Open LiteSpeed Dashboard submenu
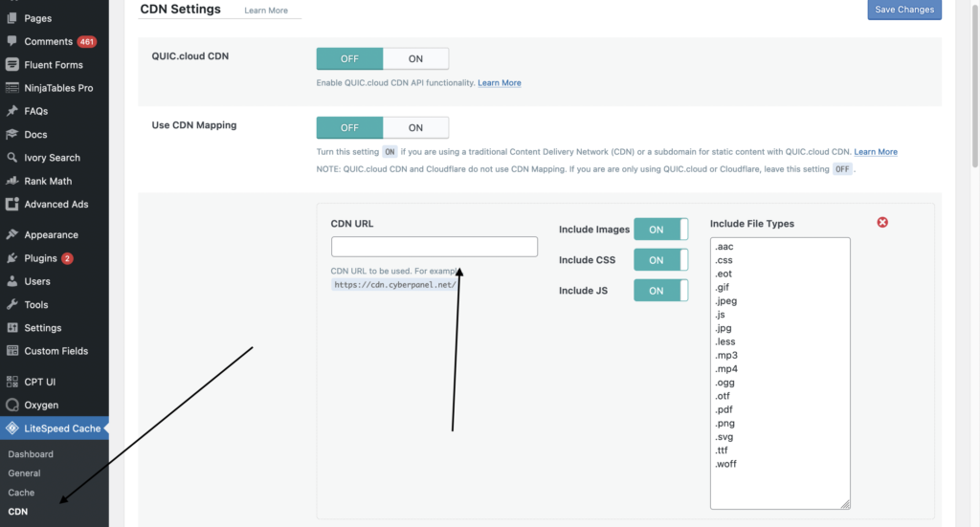 point(31,454)
